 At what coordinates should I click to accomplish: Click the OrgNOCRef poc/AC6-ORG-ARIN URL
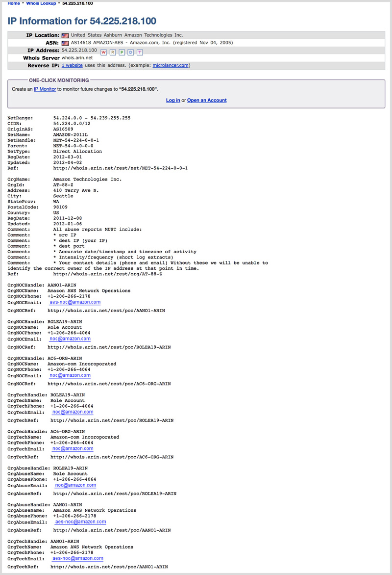(x=109, y=384)
